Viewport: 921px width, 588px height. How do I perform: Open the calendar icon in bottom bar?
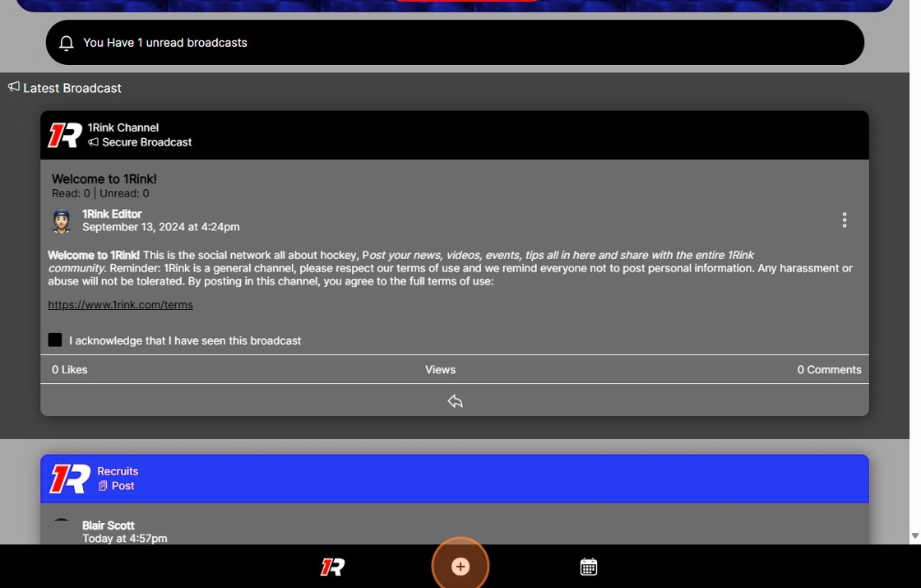point(589,567)
